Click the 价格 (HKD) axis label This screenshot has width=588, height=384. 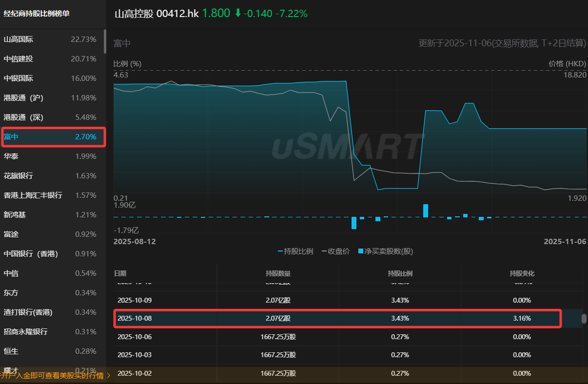[568, 64]
